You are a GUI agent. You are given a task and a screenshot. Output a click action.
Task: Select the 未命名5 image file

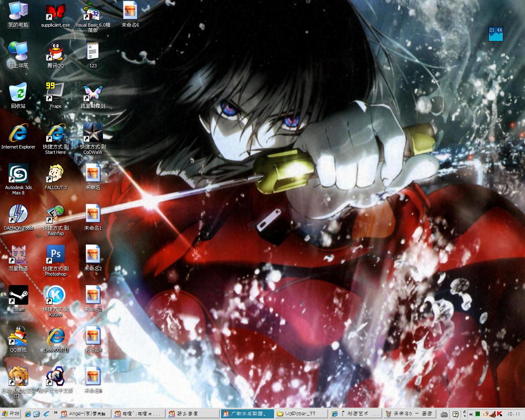[x=93, y=380]
